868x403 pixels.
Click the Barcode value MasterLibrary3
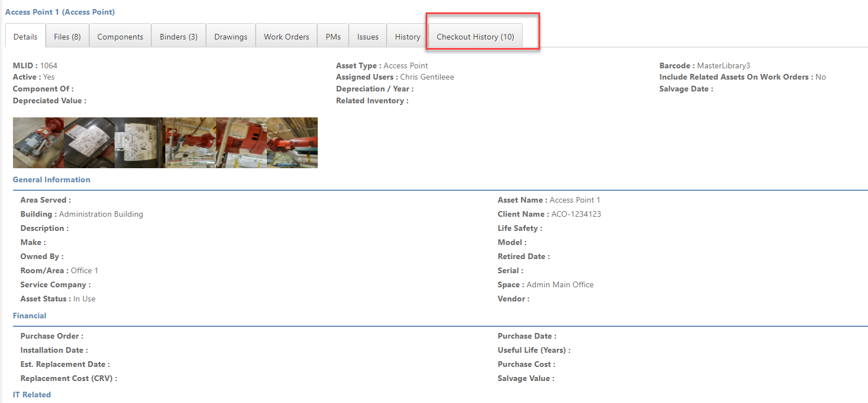pos(724,65)
